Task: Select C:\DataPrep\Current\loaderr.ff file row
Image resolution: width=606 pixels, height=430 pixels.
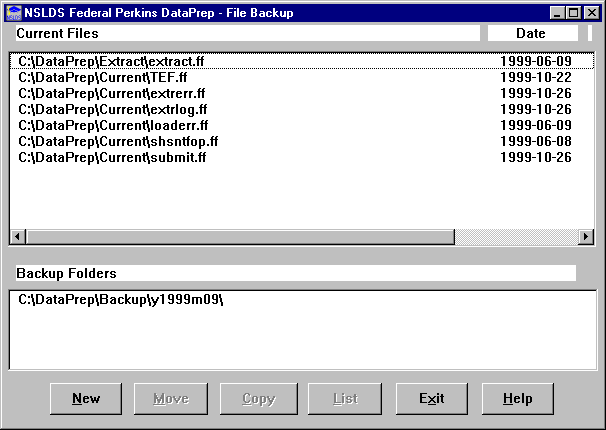Action: pos(302,125)
